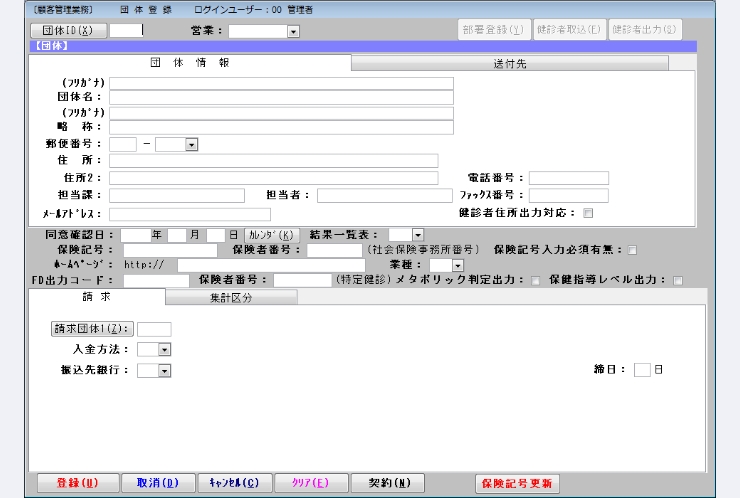
Task: Expand the 郵便番号 suffix dropdown
Action: [191, 144]
